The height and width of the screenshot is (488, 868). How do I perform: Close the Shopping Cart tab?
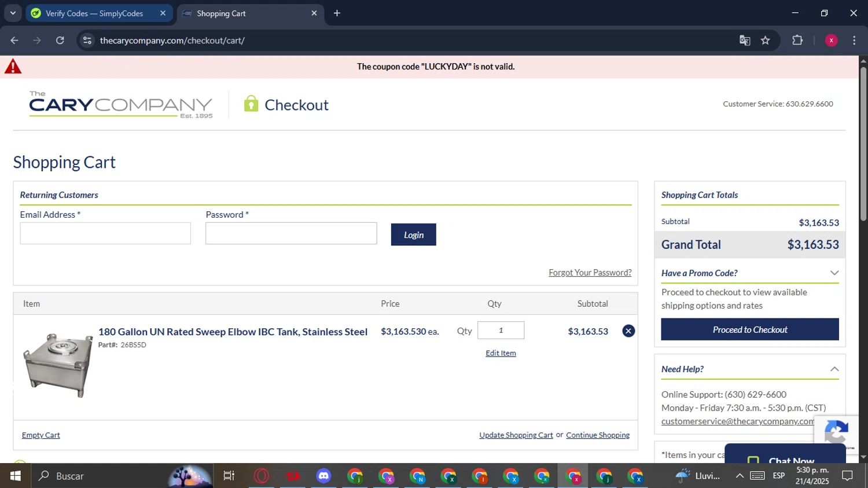tap(314, 13)
